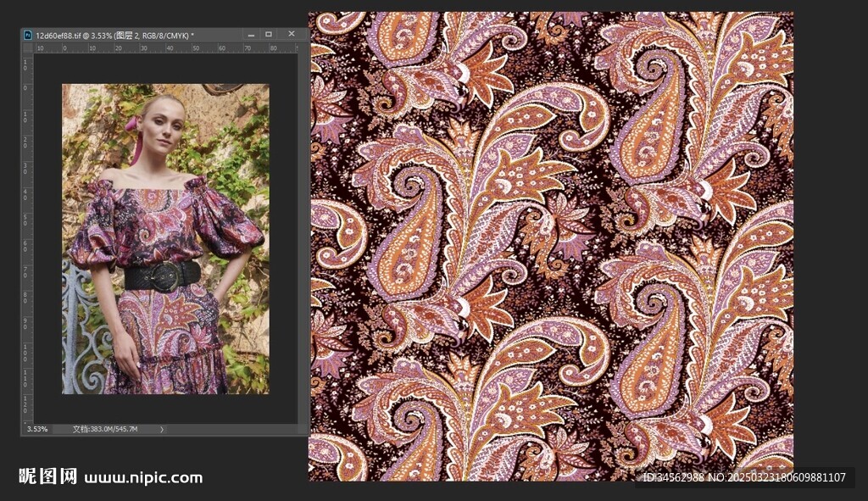Close the 12d60ef88.tif document window
The width and height of the screenshot is (868, 501).
292,35
